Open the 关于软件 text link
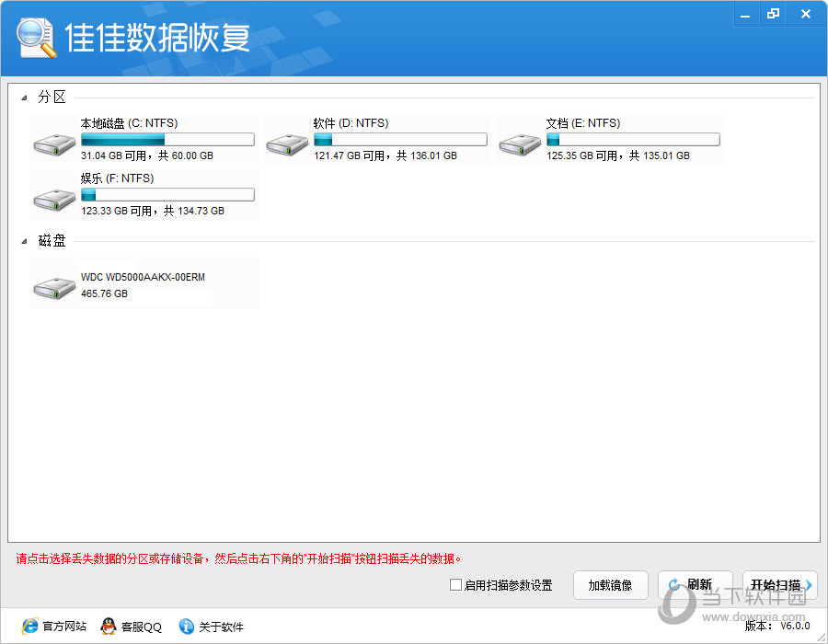The height and width of the screenshot is (644, 828). tap(222, 627)
